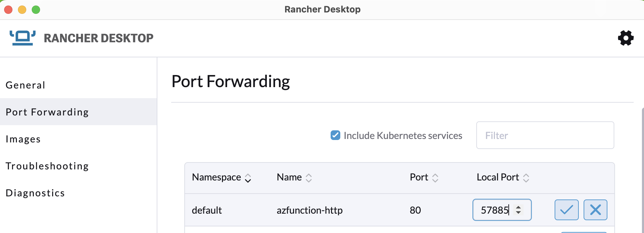
Task: Decrement the local port stepper down arrow
Action: click(518, 212)
